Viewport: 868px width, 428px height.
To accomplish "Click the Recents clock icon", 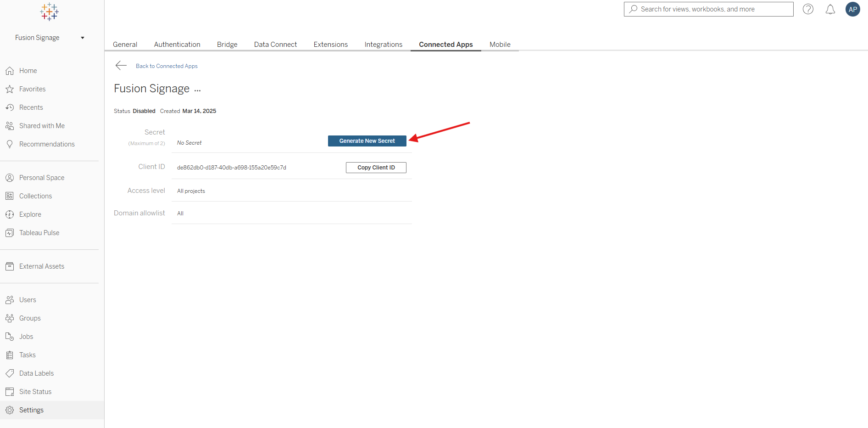I will point(10,107).
